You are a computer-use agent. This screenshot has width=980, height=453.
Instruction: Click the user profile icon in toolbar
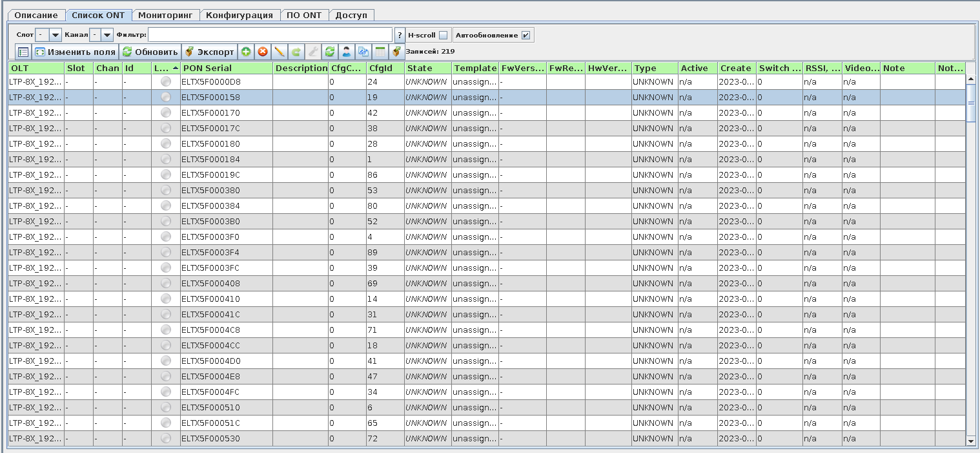[347, 52]
